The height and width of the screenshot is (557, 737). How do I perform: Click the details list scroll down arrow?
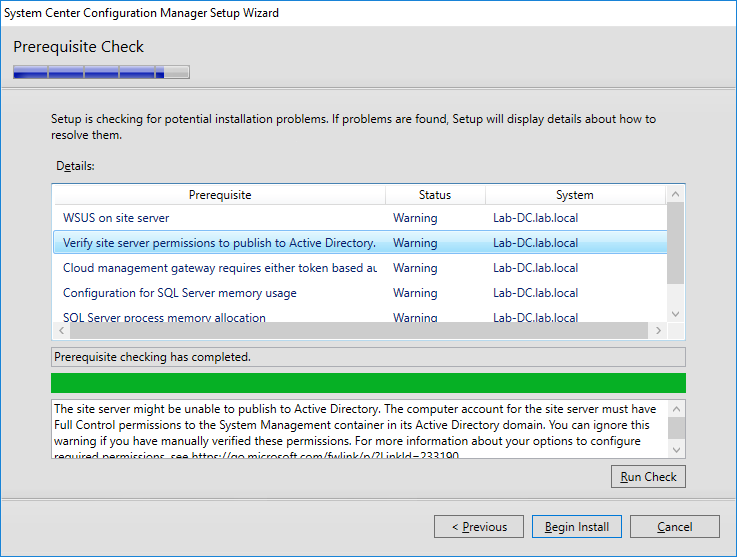(x=675, y=314)
